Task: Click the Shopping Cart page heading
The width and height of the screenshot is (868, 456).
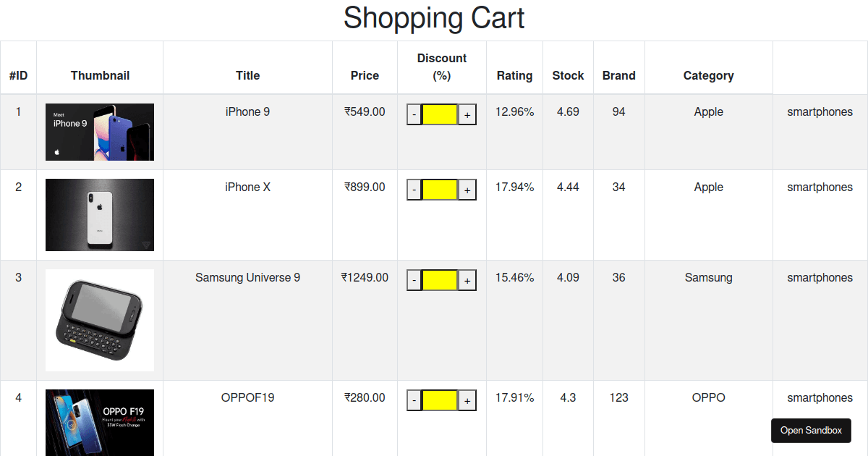Action: pyautogui.click(x=434, y=18)
